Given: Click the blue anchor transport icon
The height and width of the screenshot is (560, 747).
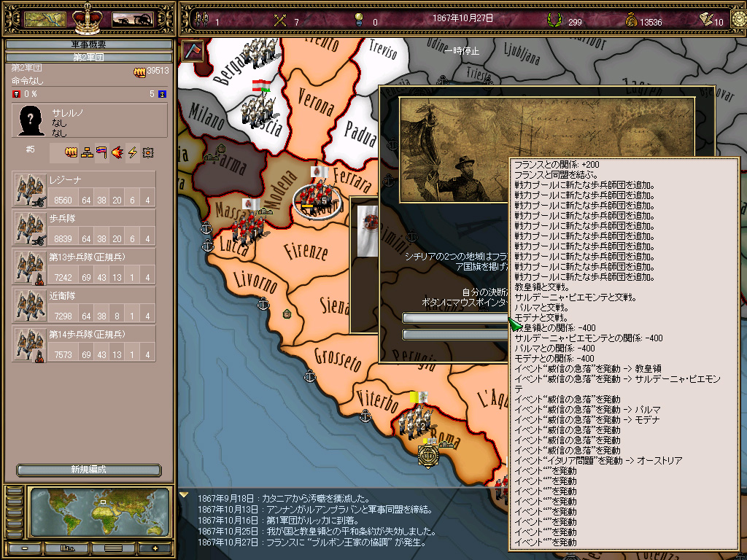Looking at the screenshot, I should [x=163, y=94].
